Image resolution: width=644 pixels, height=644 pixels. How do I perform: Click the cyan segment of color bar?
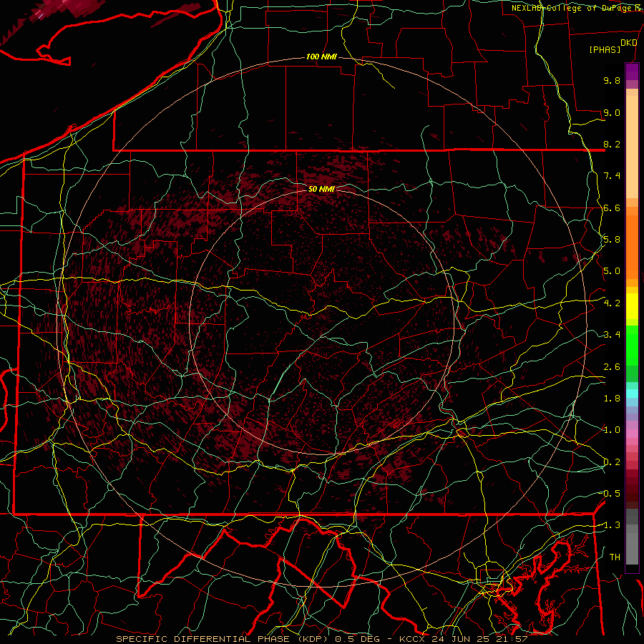(632, 394)
